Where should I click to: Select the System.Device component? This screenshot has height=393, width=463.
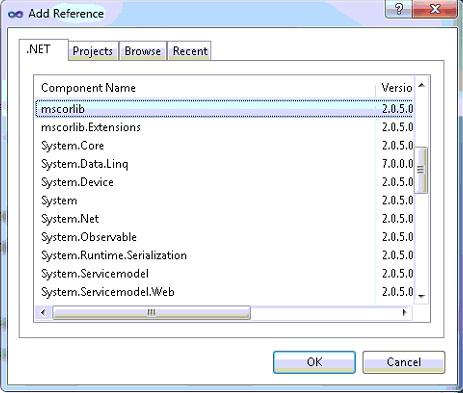click(224, 182)
